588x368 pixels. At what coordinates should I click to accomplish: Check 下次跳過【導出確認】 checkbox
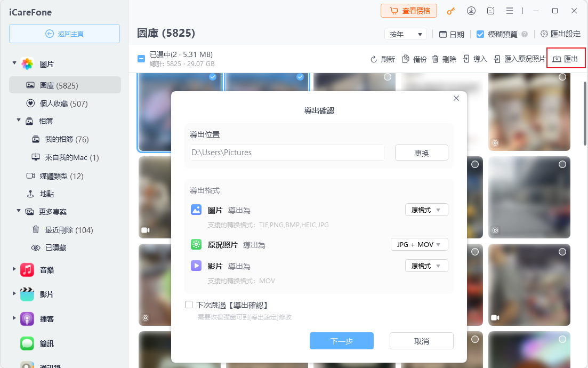[x=189, y=305]
